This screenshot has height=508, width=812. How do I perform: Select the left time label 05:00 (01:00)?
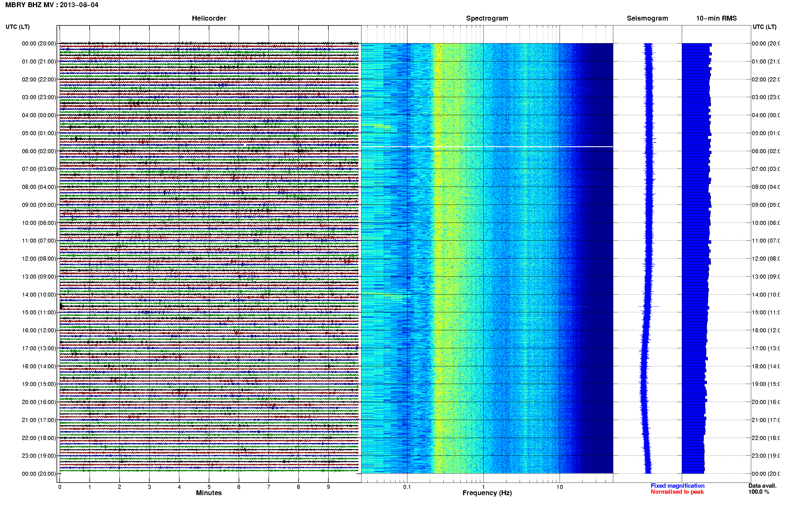(39, 133)
